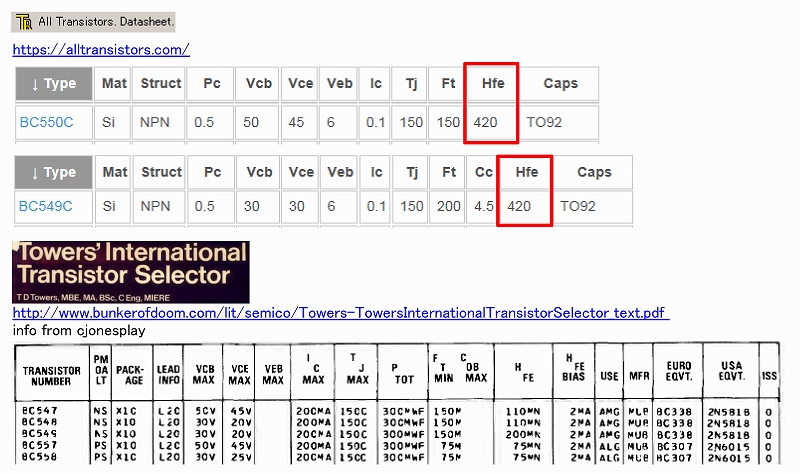
Task: Click TO92 cell in the BC549C row
Action: (577, 207)
